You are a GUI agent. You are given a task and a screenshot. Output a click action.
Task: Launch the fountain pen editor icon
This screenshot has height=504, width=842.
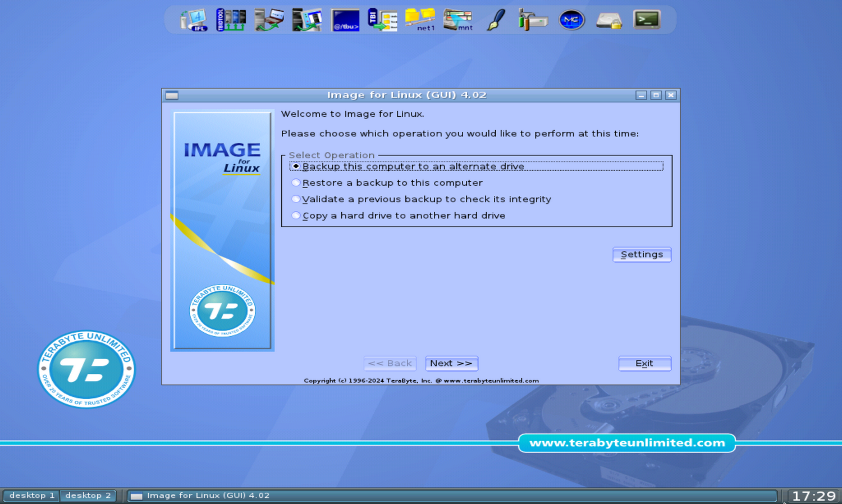pos(496,20)
